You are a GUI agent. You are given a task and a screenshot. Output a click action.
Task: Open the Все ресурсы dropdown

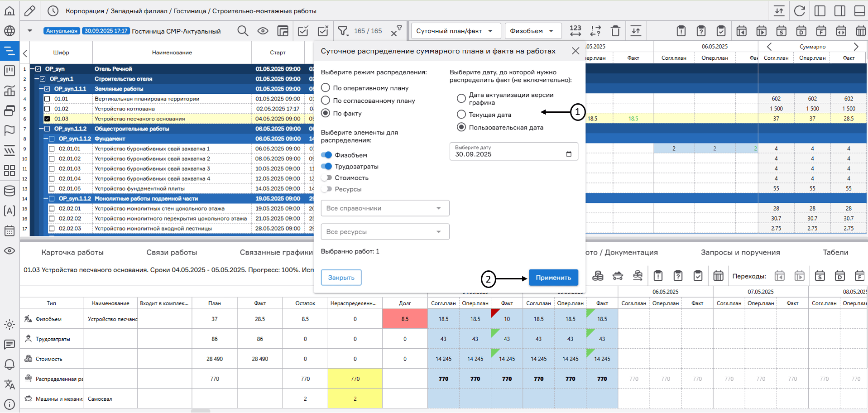pyautogui.click(x=384, y=231)
